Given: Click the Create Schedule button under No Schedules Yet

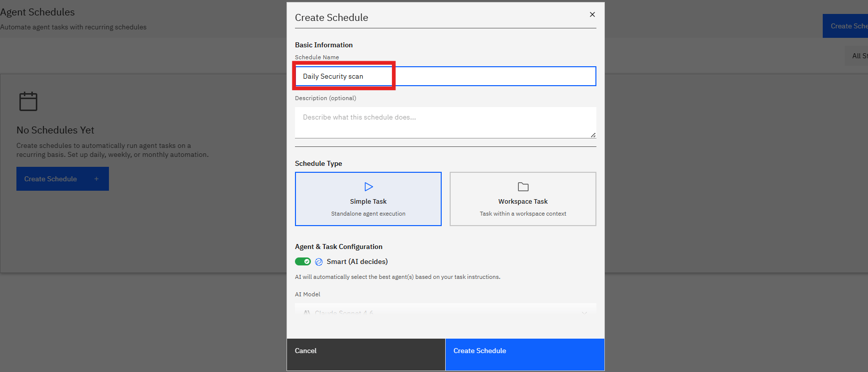Looking at the screenshot, I should tap(63, 179).
